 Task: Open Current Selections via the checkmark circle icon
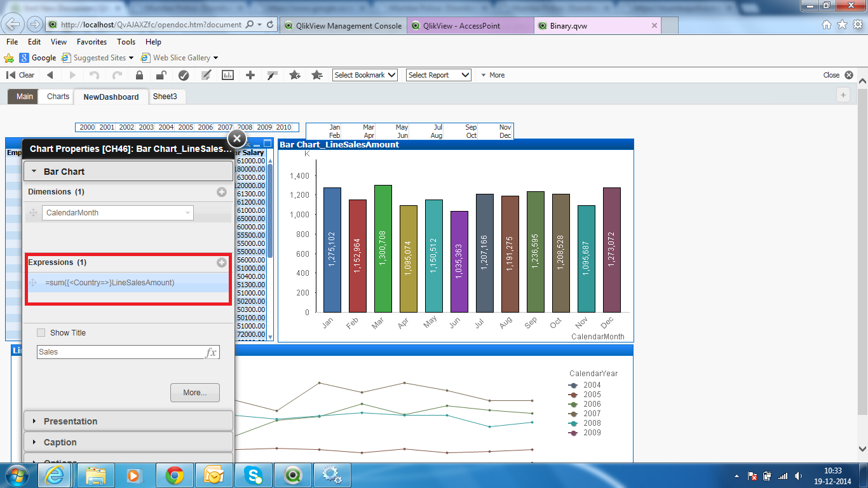pyautogui.click(x=184, y=75)
